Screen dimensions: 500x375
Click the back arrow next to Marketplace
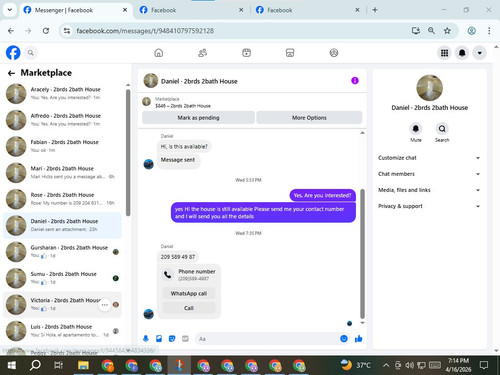point(11,73)
